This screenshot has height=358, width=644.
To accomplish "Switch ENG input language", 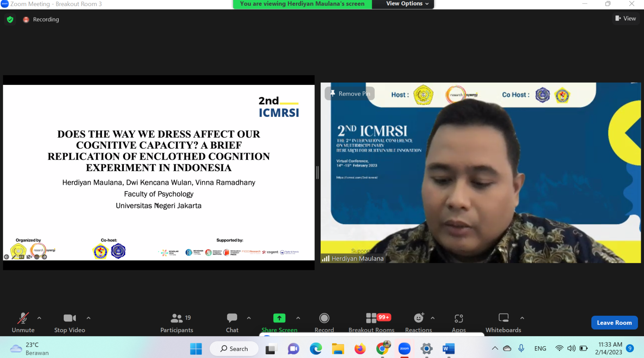I will tap(540, 348).
